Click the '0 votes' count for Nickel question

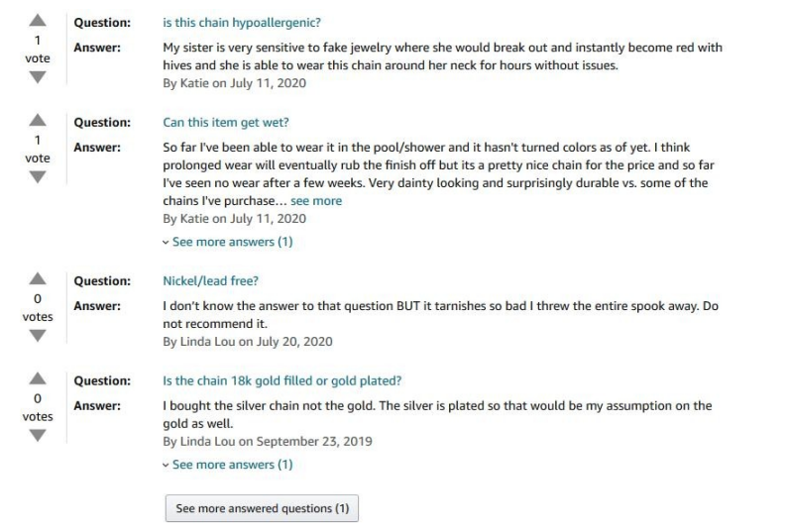[x=38, y=308]
